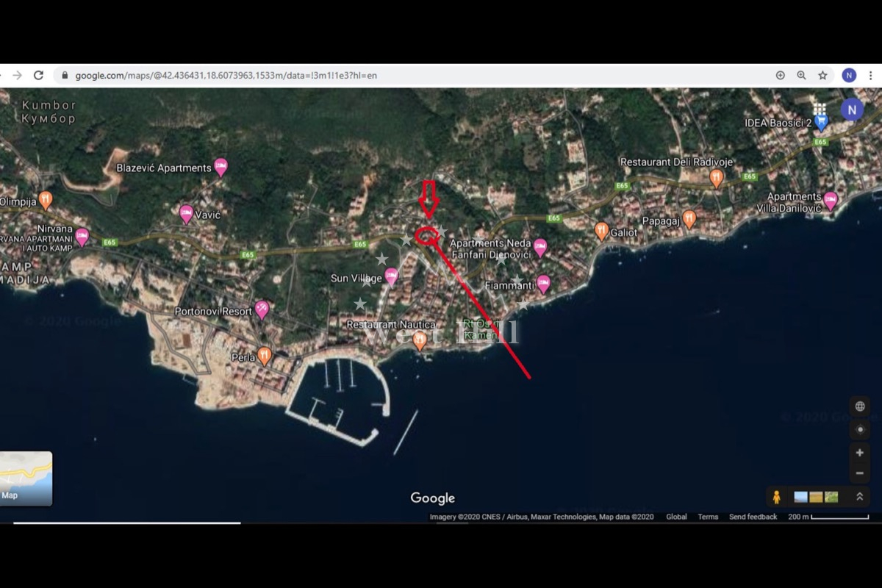Open the Google apps grid
Image resolution: width=882 pixels, height=588 pixels.
pyautogui.click(x=820, y=110)
